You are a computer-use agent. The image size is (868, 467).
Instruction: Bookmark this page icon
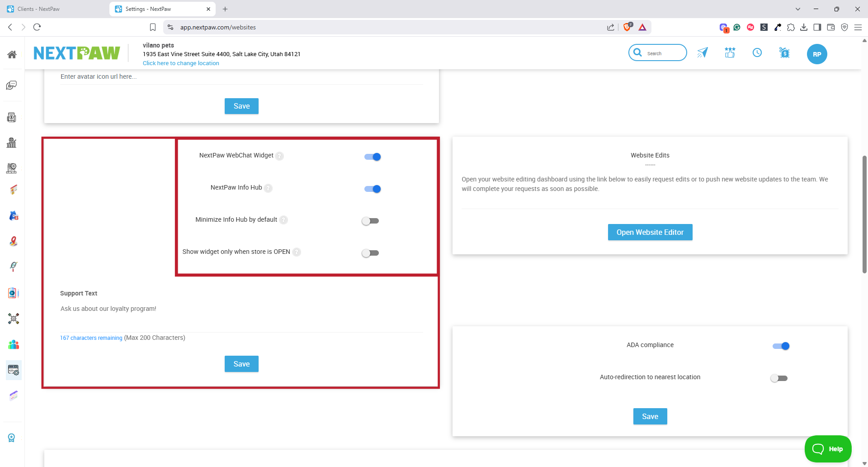coord(153,27)
